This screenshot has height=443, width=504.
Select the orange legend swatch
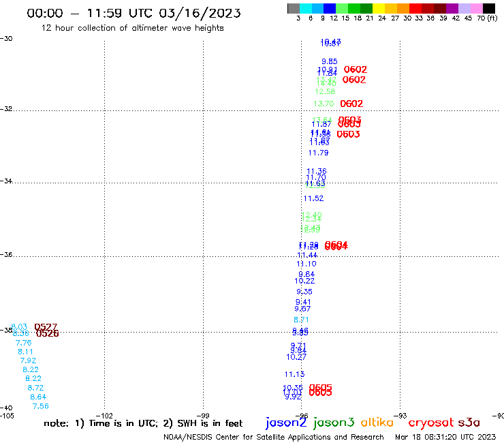tap(403, 8)
